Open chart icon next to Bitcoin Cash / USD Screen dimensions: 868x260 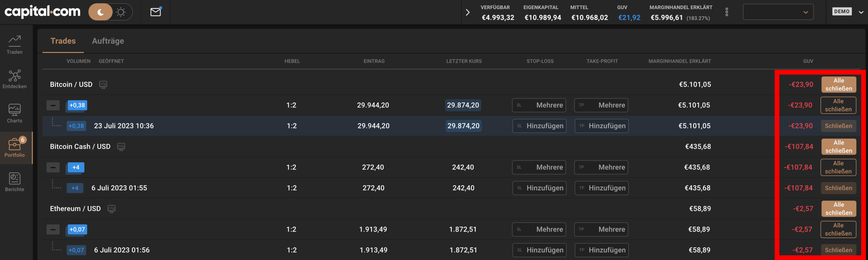pos(121,147)
